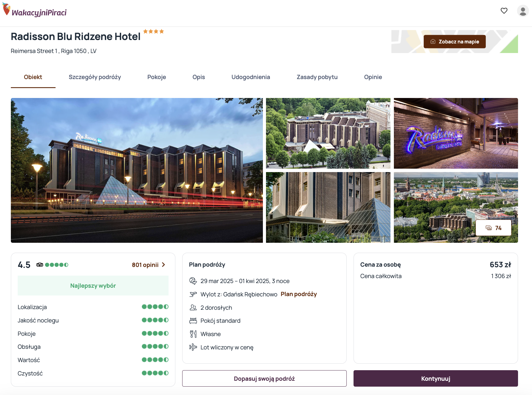The image size is (532, 395).
Task: Click the airplane icon beside Lot wliczony
Action: pos(193,347)
